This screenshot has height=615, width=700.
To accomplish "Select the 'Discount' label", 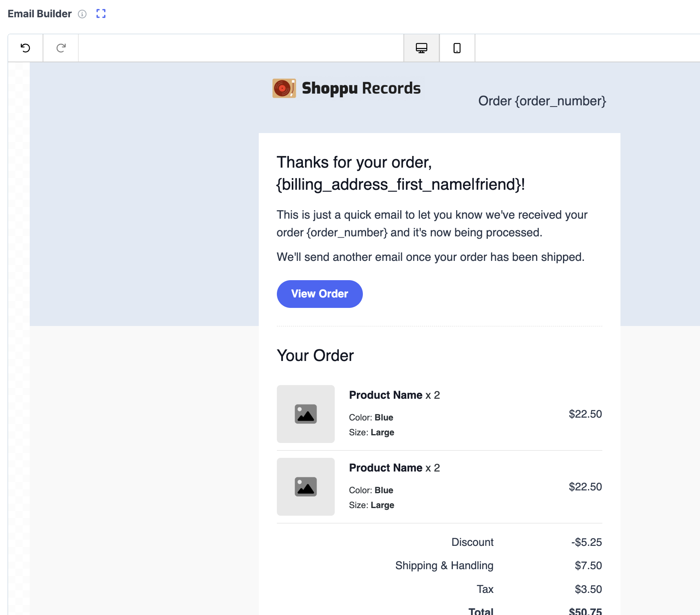I will pos(473,542).
